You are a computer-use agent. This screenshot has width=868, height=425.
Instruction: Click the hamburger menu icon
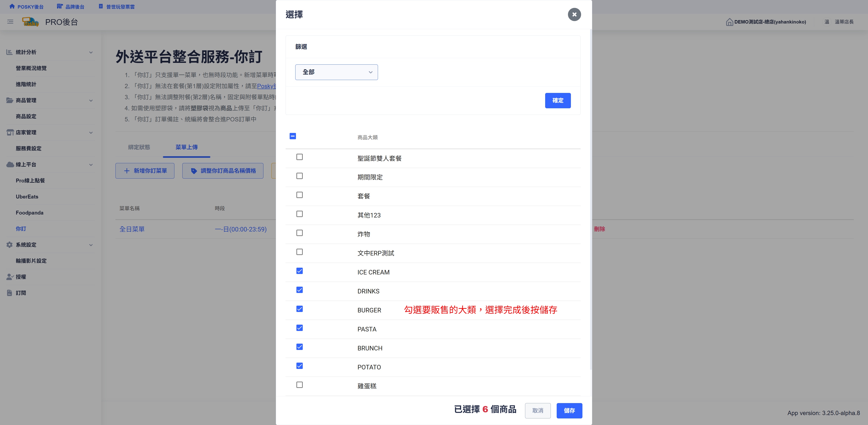point(10,22)
